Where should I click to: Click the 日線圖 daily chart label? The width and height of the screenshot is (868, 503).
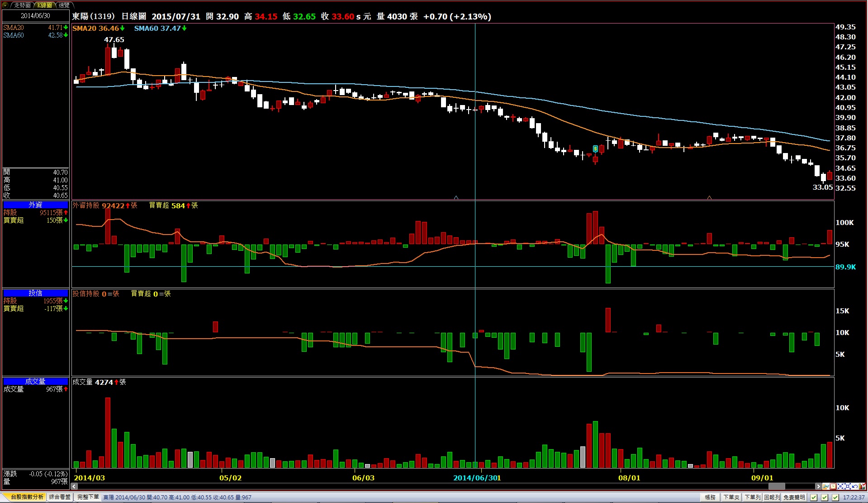click(x=134, y=16)
